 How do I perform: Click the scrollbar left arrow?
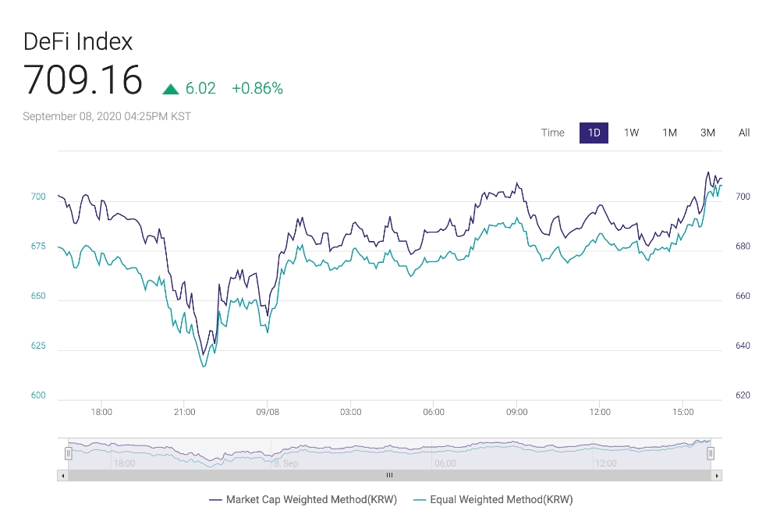click(x=62, y=475)
